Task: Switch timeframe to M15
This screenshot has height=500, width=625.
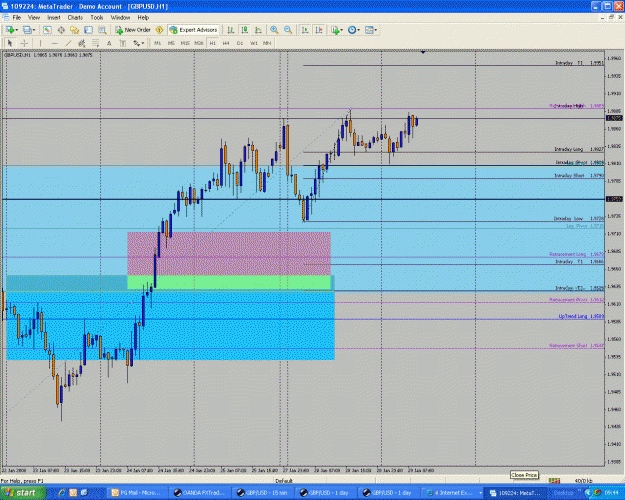Action: (185, 43)
